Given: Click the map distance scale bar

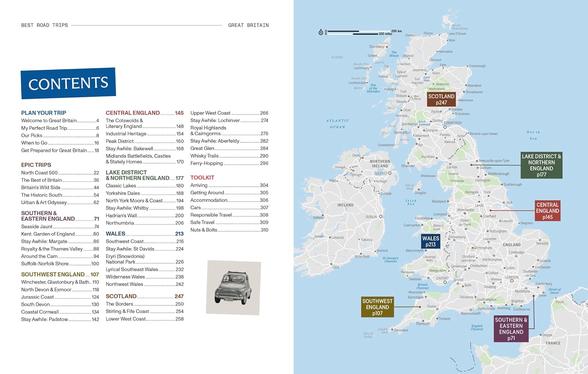Looking at the screenshot, I should [358, 32].
